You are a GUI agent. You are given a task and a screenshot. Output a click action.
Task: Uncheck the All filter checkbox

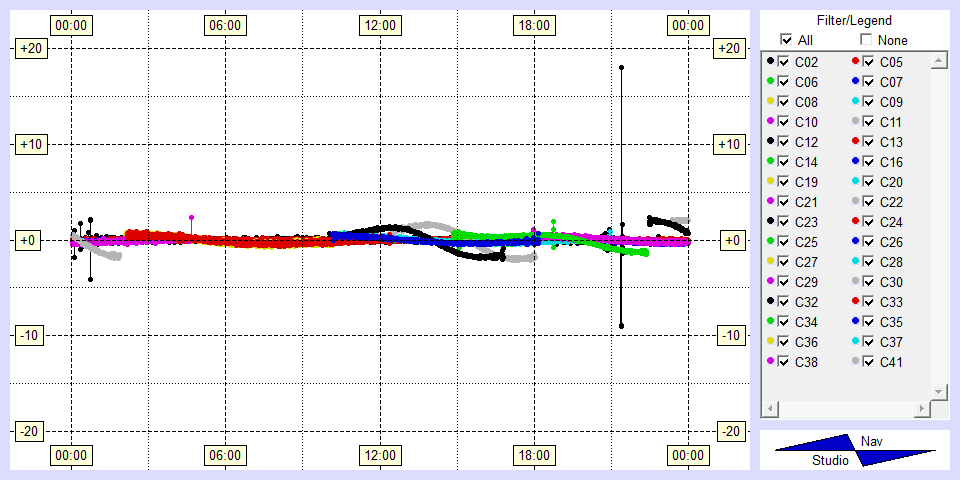(x=787, y=40)
